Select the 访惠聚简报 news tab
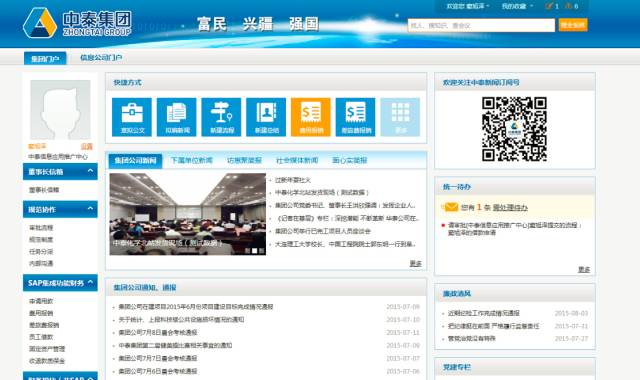Screen dimensions: 640x380 [x=244, y=160]
